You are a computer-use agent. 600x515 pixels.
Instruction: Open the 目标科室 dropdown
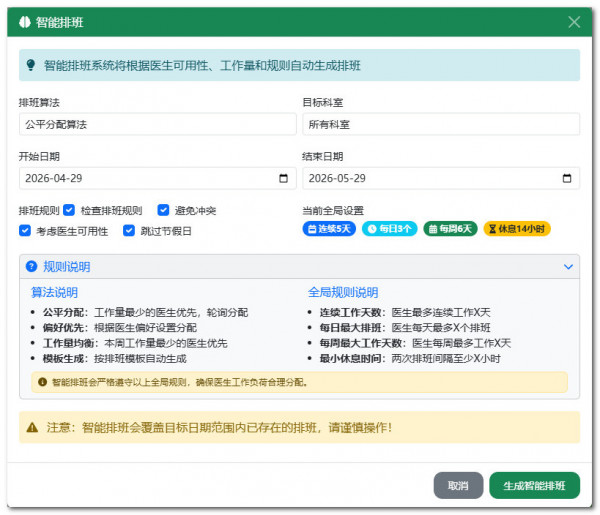tap(440, 124)
